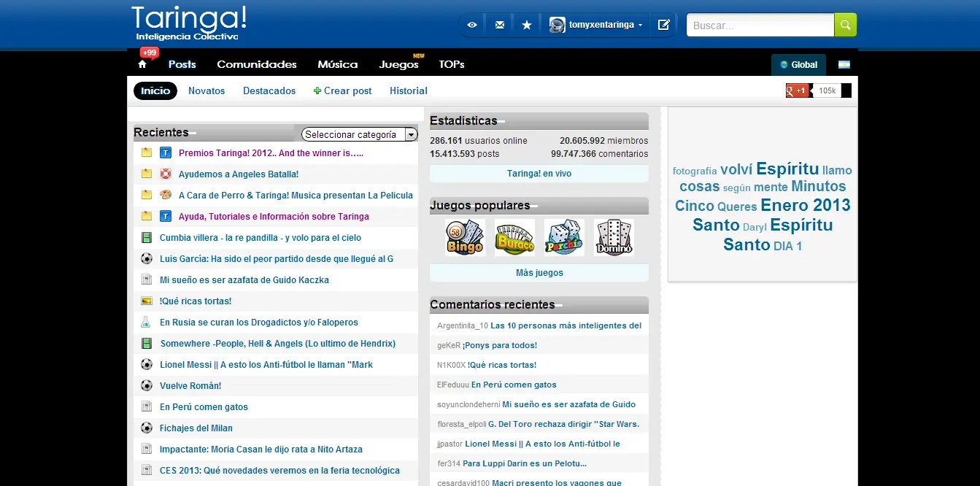
Task: Open comment En Perú comen gatos by ElFeduuu
Action: [x=514, y=385]
